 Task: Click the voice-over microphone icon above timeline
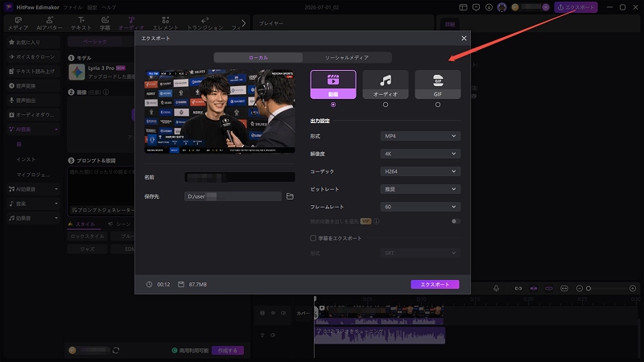(x=496, y=289)
